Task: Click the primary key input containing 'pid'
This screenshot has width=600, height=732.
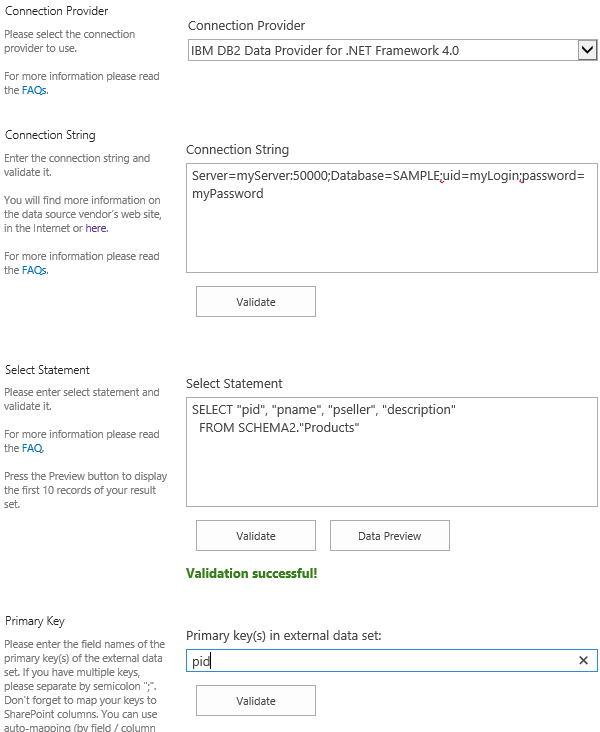Action: click(x=380, y=661)
